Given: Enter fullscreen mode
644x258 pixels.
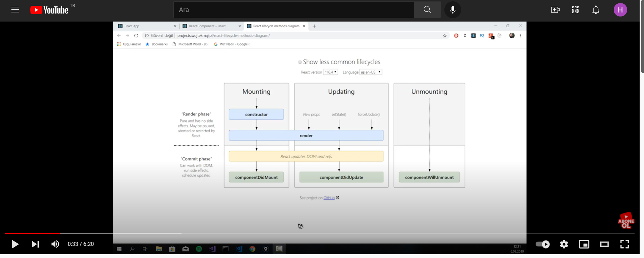Looking at the screenshot, I should tap(624, 244).
